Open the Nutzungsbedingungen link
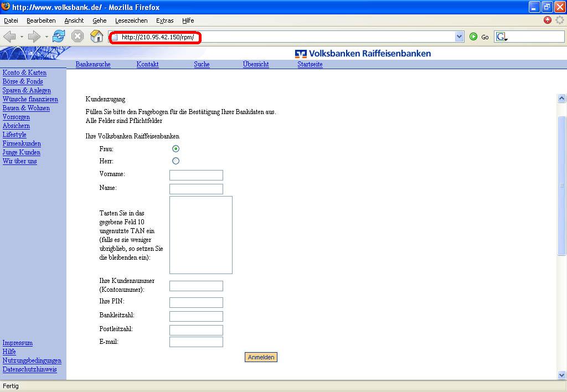This screenshot has width=567, height=392. (x=32, y=360)
